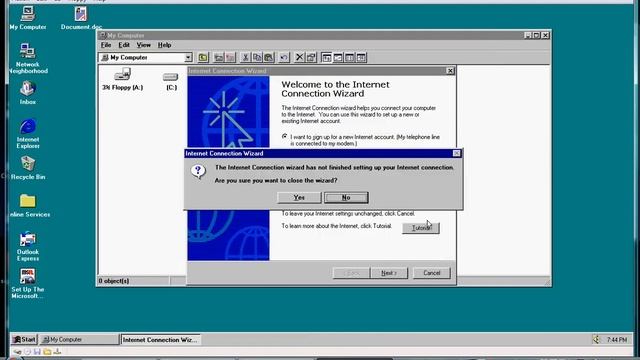Click Cancel in the Internet Connection Wizard

tap(431, 273)
